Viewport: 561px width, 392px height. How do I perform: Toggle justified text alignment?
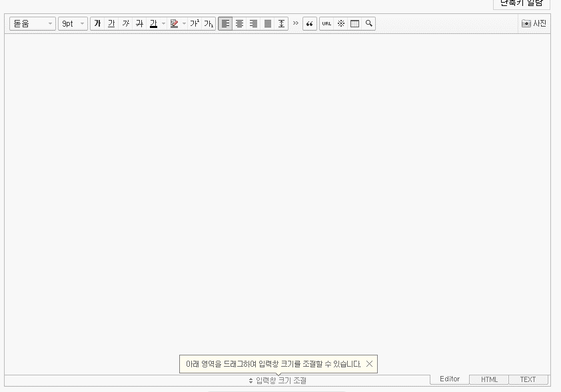point(267,23)
